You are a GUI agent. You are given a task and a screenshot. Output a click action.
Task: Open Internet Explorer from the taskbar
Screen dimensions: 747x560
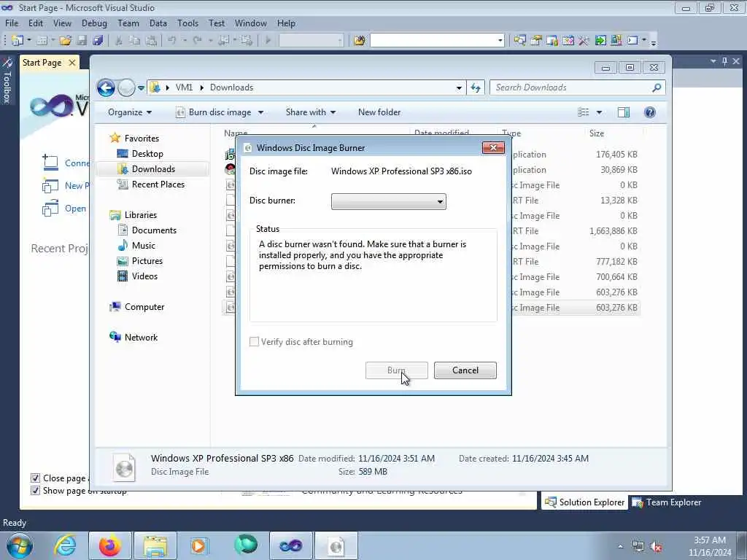65,545
